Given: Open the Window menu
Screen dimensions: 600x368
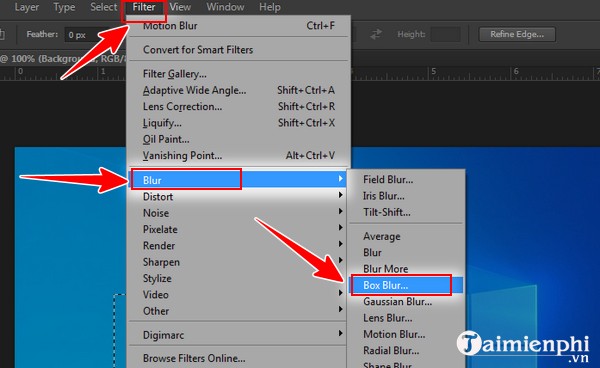Looking at the screenshot, I should tap(225, 7).
